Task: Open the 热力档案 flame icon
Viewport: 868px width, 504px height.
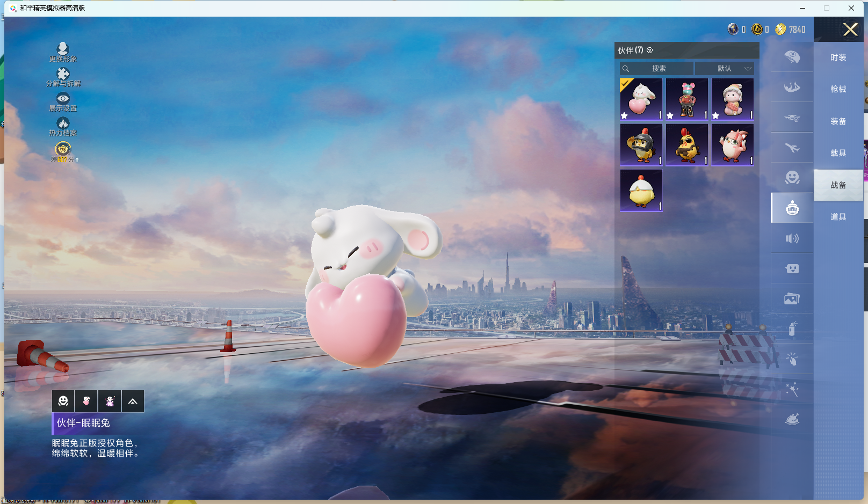Action: [63, 123]
